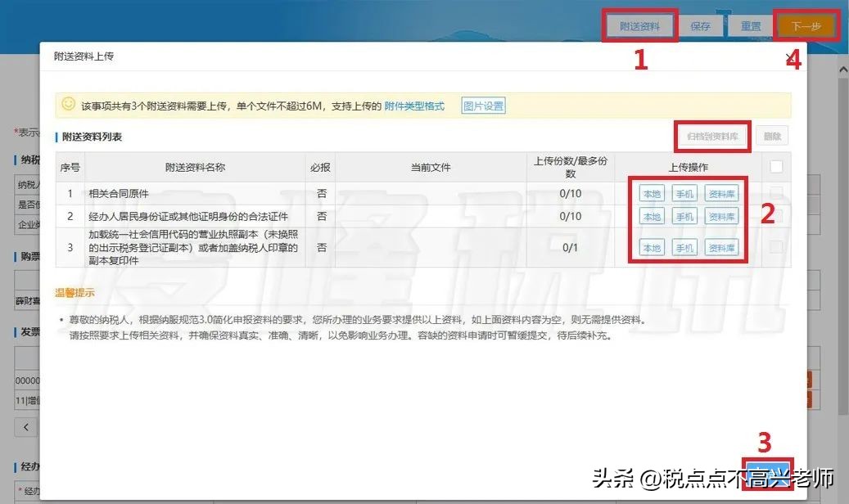Click the 图片设置 button
849x504 pixels.
click(x=484, y=105)
